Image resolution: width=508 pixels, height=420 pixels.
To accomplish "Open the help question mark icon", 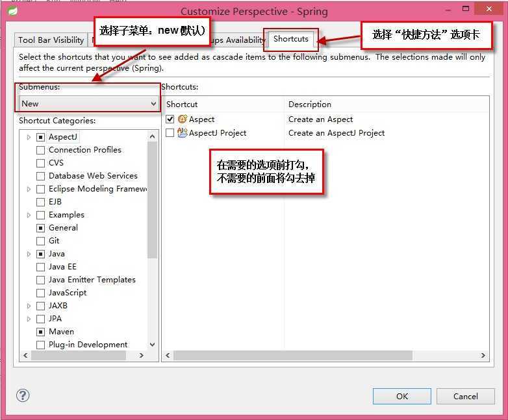I will click(x=23, y=395).
